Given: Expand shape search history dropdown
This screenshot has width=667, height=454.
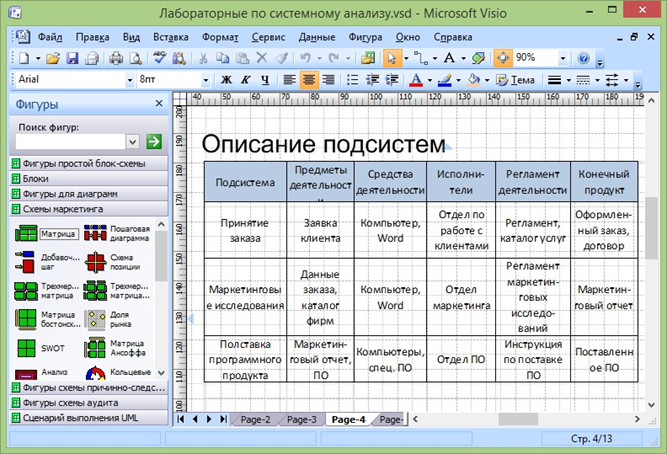Looking at the screenshot, I should click(x=133, y=142).
